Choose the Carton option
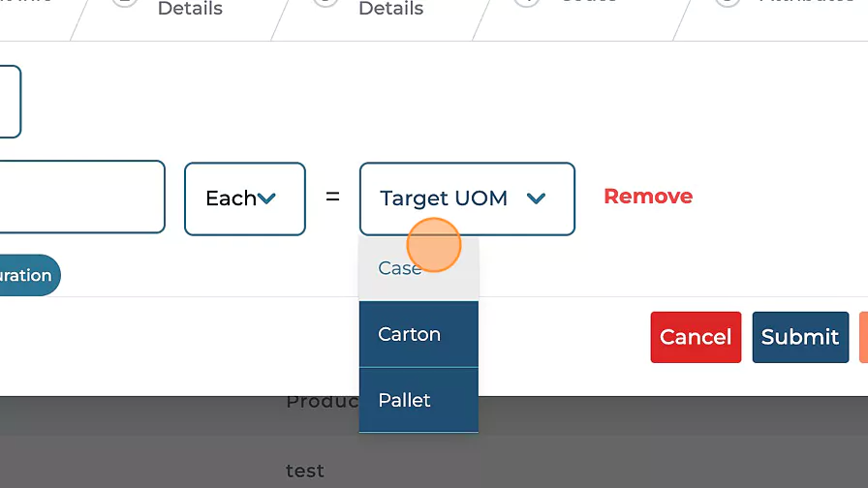This screenshot has height=488, width=868. click(x=410, y=334)
